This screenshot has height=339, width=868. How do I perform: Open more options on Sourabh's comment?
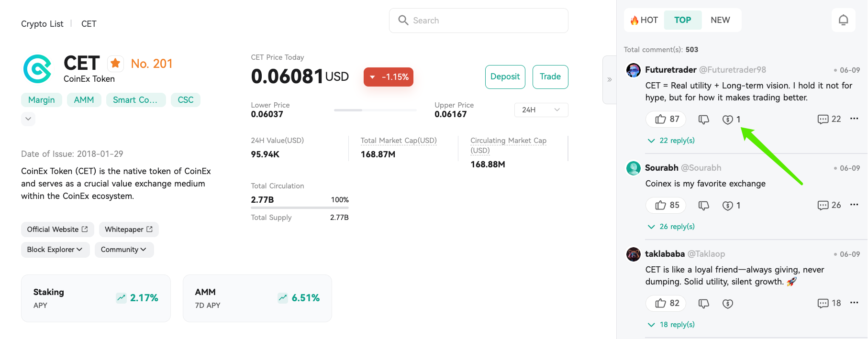[854, 205]
